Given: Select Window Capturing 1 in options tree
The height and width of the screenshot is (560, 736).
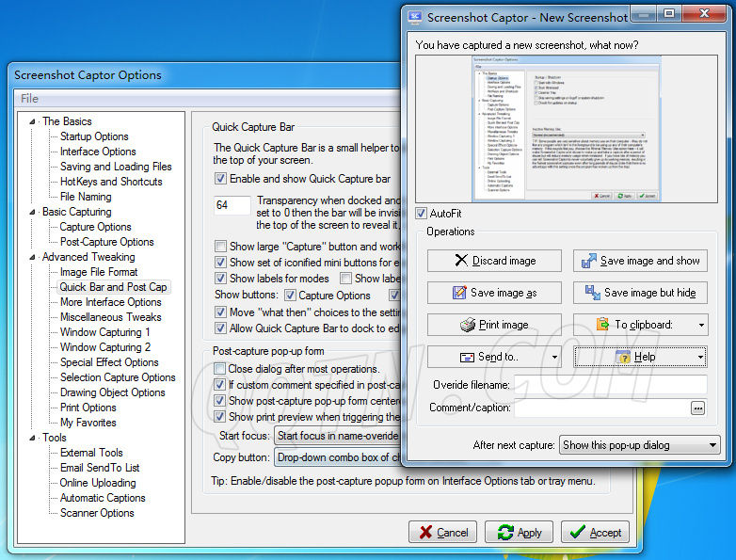Looking at the screenshot, I should point(104,332).
